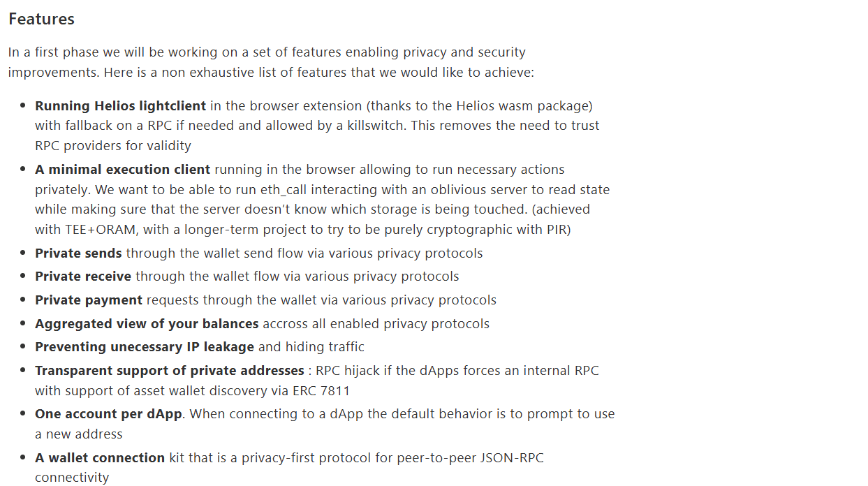Viewport: 868px width, 486px height.
Task: Click the Features heading
Action: point(41,19)
